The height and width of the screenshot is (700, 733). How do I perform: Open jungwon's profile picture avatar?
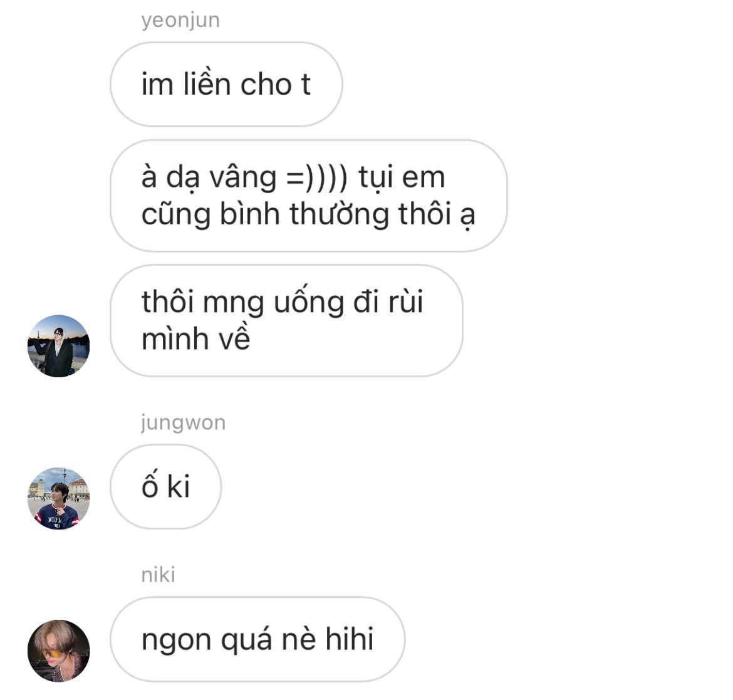coord(58,498)
